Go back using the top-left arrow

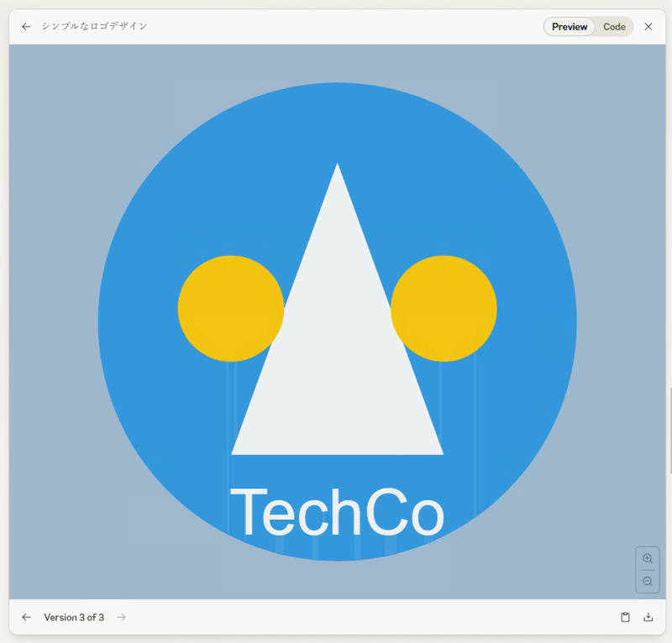(x=27, y=27)
